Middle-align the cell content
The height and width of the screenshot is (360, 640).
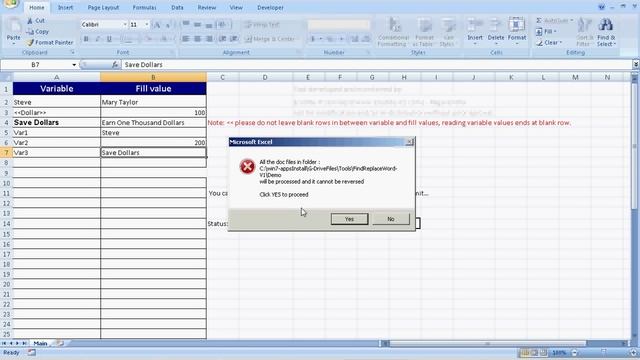pyautogui.click(x=198, y=24)
